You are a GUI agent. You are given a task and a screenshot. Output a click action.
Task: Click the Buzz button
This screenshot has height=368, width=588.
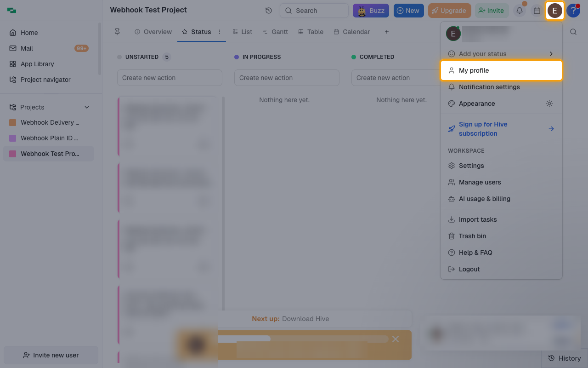click(371, 11)
